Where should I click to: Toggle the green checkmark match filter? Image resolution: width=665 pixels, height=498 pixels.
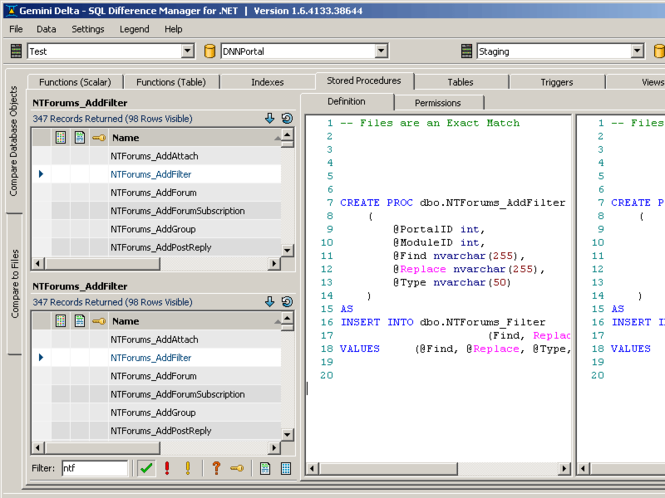click(146, 468)
